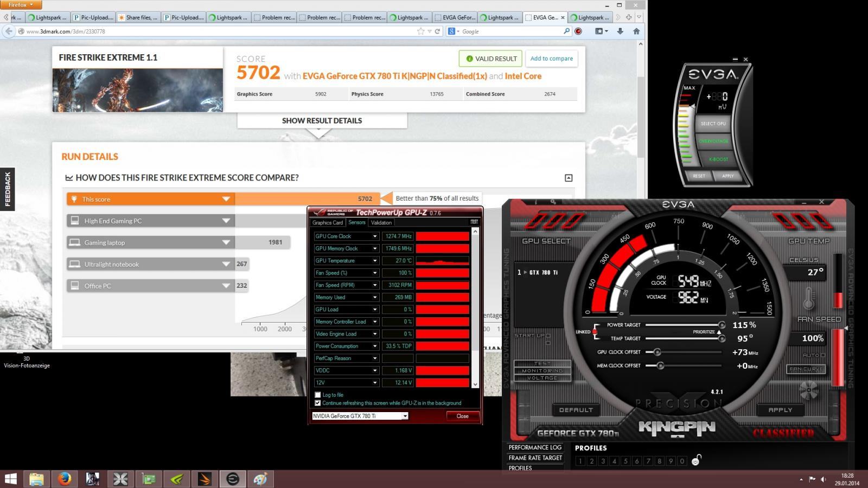Open the Power Consumption sensor dropdown
The image size is (868, 488).
374,346
